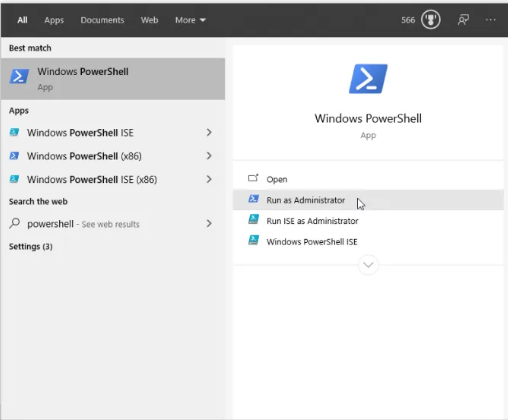508x420 pixels.
Task: Click the magnifier icon beside powershell web search
Action: [x=15, y=223]
